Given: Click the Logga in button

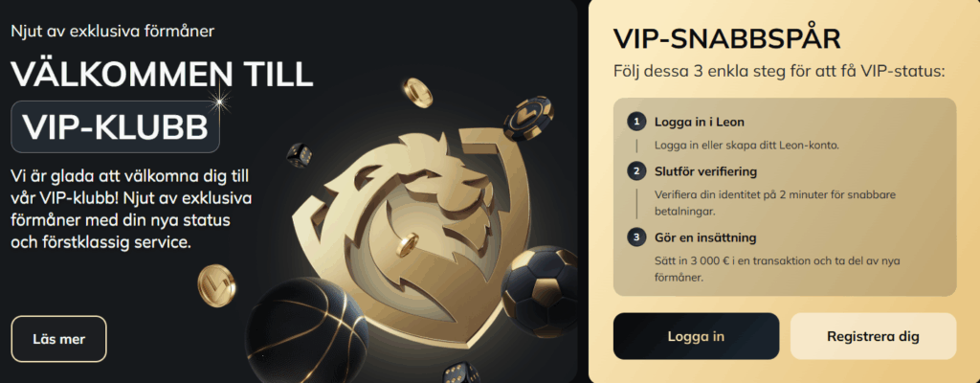Looking at the screenshot, I should [x=696, y=336].
